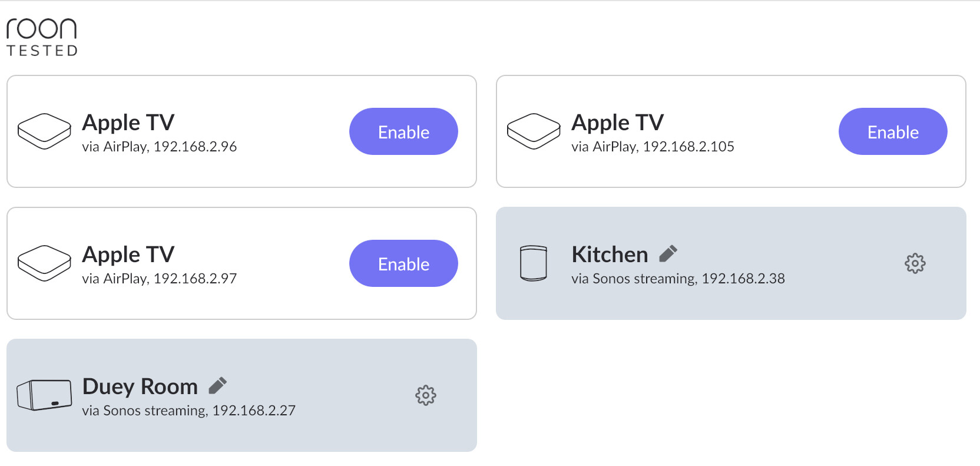Screen dimensions: 980x466
Task: Enable the Apple TV at 192.168.2.105
Action: 893,131
